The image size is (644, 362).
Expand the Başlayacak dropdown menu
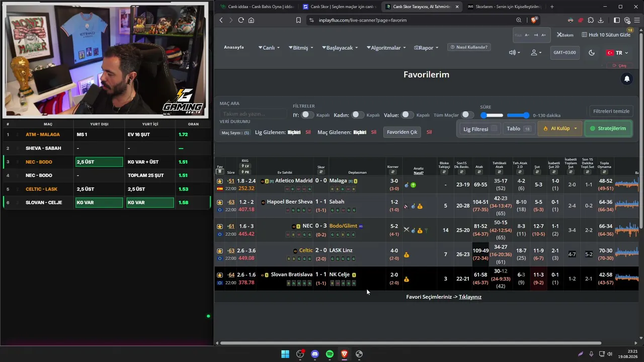point(340,48)
